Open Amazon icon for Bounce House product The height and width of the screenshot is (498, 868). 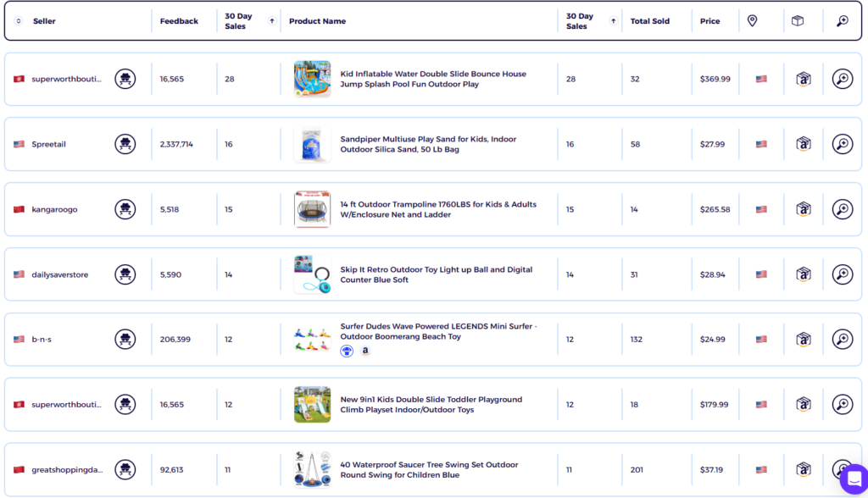[804, 79]
